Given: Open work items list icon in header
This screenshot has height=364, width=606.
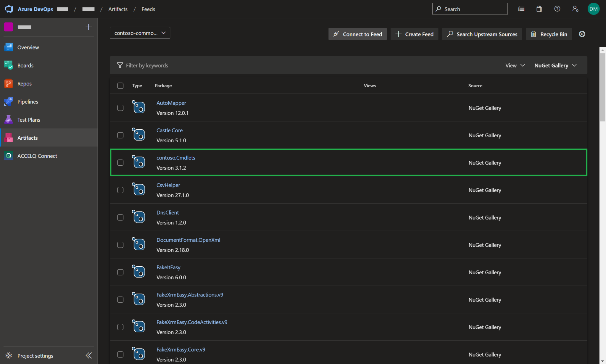Looking at the screenshot, I should (x=521, y=9).
